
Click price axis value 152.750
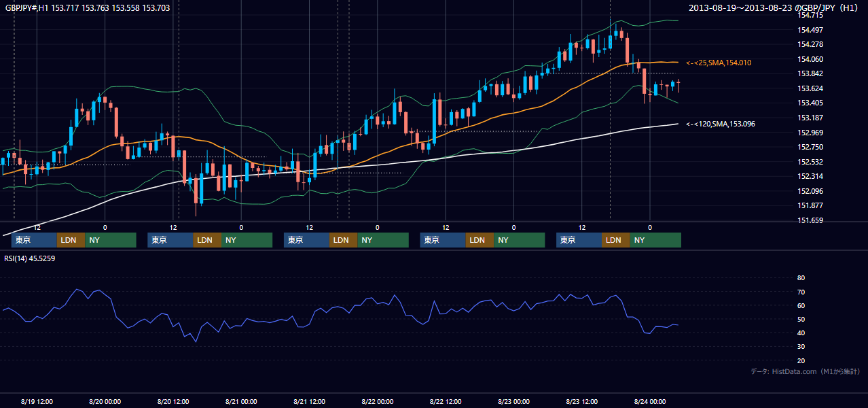pyautogui.click(x=811, y=147)
